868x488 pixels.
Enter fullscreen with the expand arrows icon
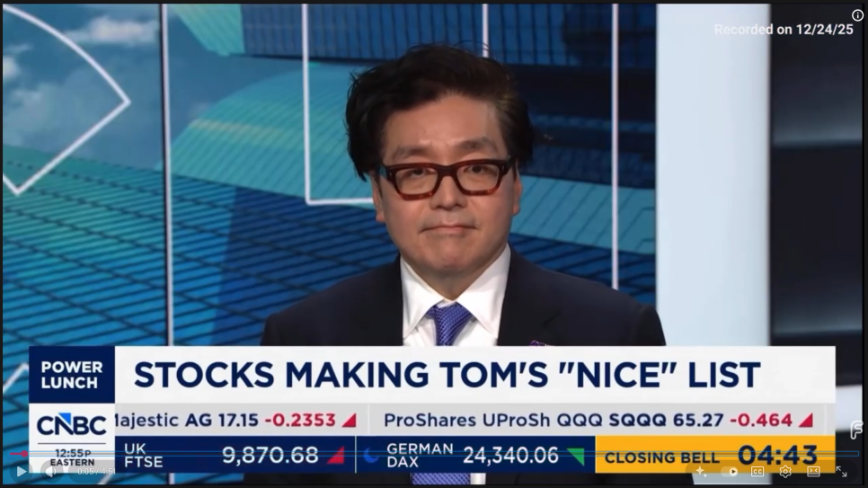[x=841, y=472]
